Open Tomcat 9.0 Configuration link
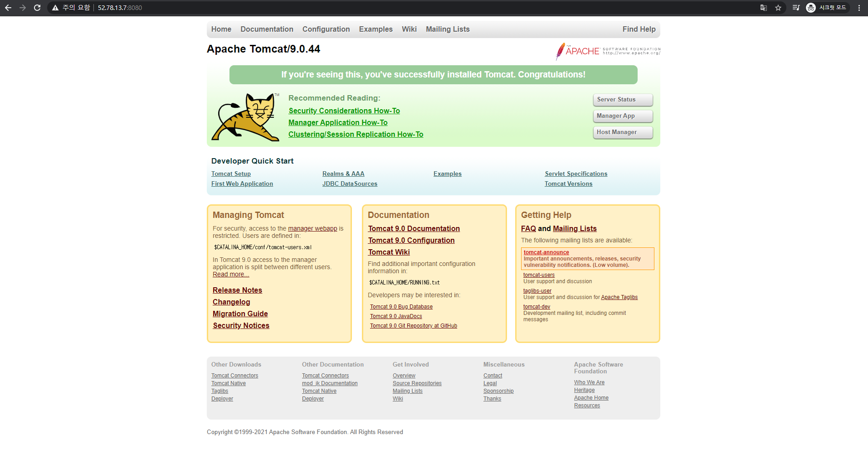 click(411, 240)
